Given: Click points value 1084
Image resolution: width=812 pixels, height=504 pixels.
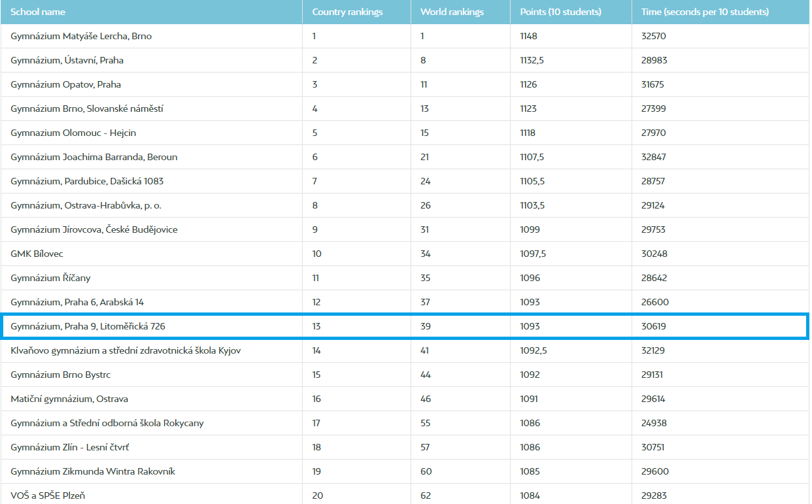Looking at the screenshot, I should (x=530, y=496).
